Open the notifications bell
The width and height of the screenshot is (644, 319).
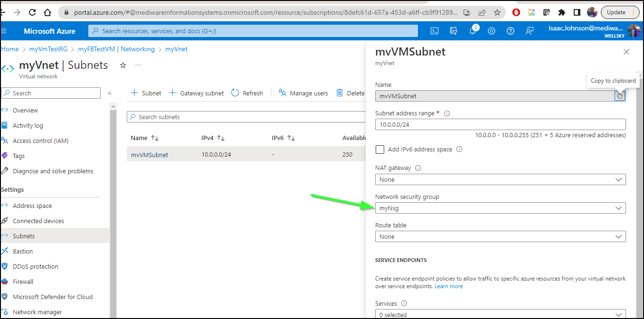point(473,31)
